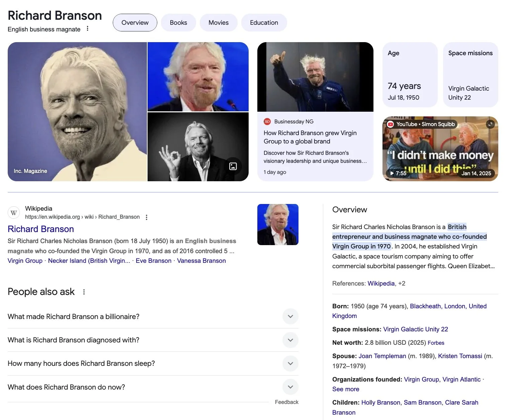Screen dimensions: 512x420
Task: Switch to the Books tab
Action: click(178, 23)
